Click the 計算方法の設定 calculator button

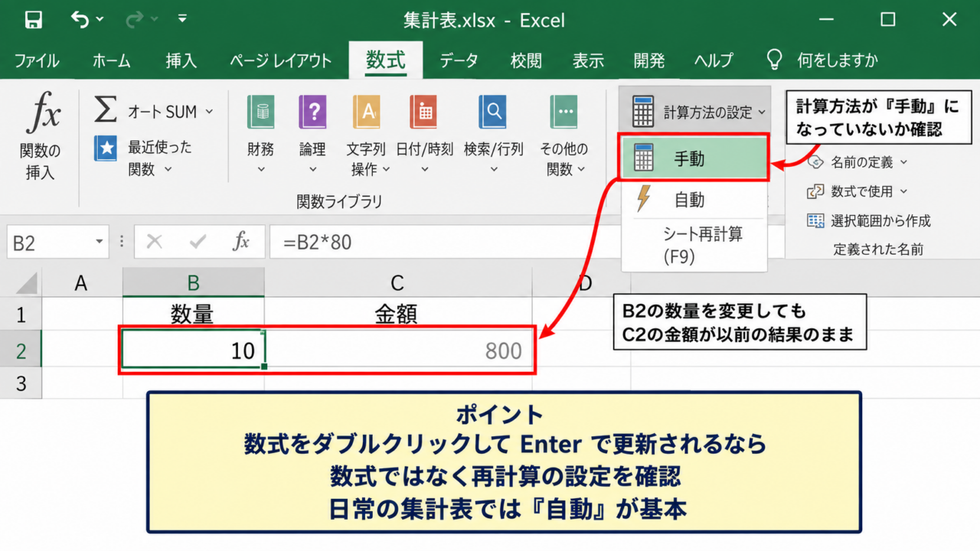point(695,112)
